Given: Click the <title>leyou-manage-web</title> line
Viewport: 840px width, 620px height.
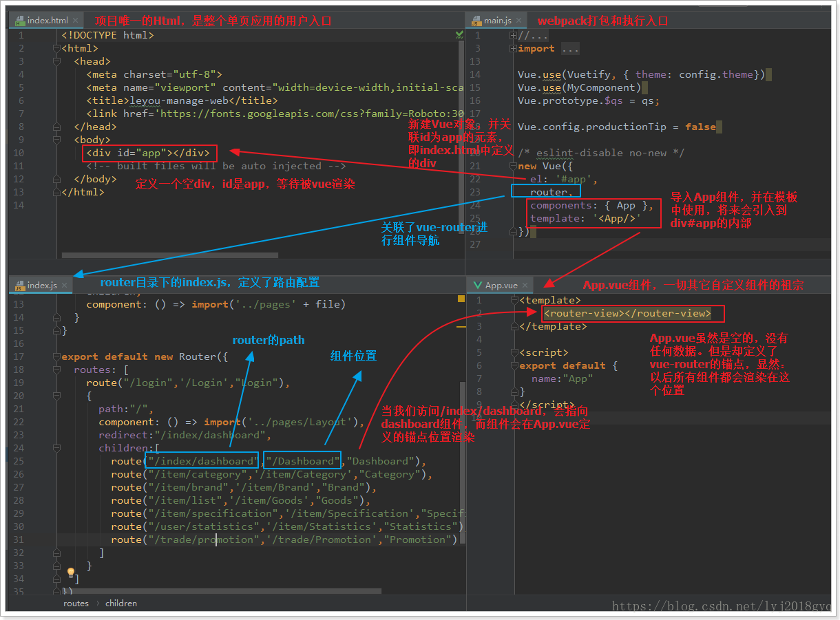Looking at the screenshot, I should [x=182, y=100].
